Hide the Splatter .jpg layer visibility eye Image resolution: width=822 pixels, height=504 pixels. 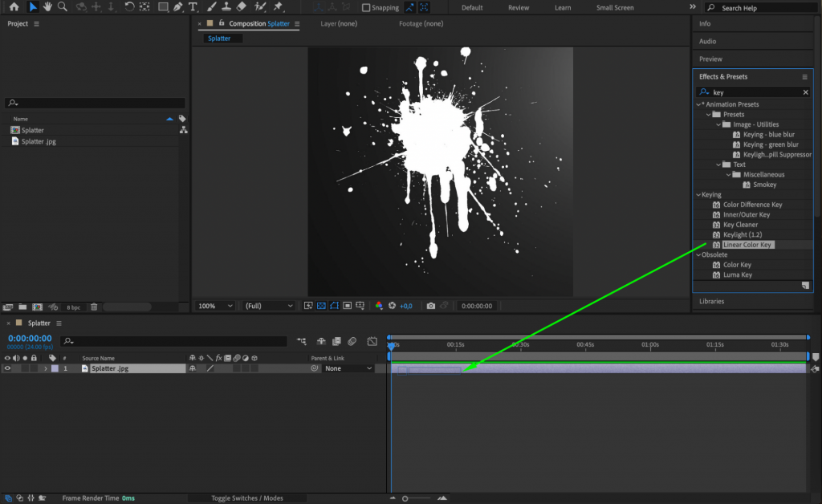pos(7,368)
